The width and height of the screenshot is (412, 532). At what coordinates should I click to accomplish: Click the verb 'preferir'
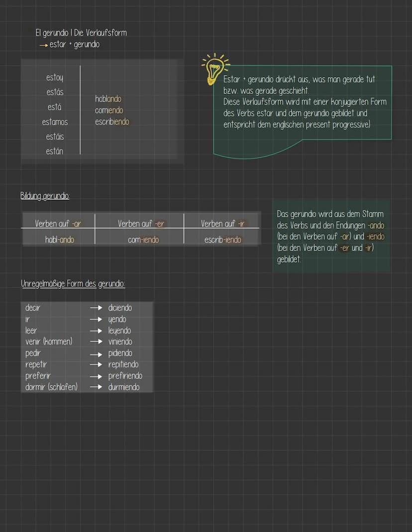click(x=38, y=376)
